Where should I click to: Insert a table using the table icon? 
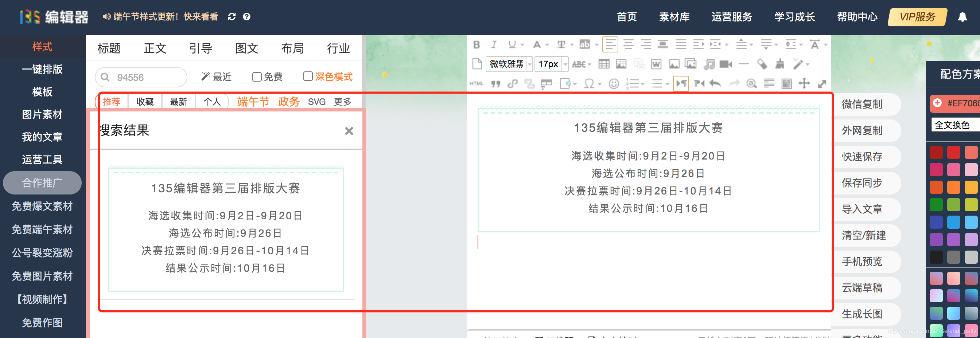pyautogui.click(x=604, y=64)
